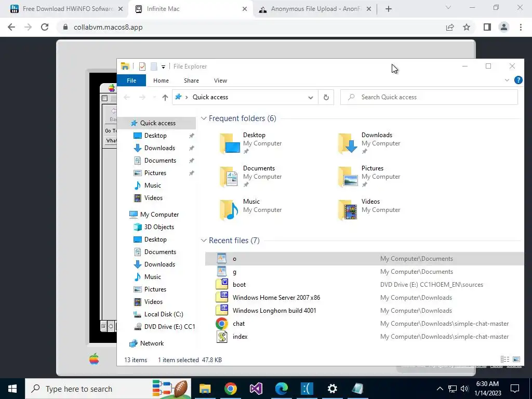Screen dimensions: 532x399
Task: Refresh Quick access with the refresh button
Action: [x=326, y=97]
